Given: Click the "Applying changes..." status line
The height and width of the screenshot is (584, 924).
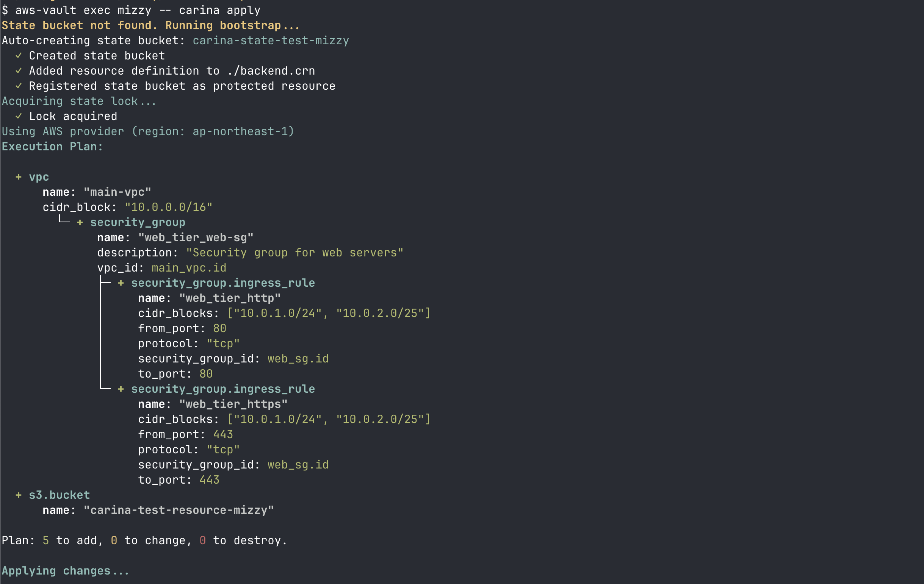Looking at the screenshot, I should [x=65, y=571].
